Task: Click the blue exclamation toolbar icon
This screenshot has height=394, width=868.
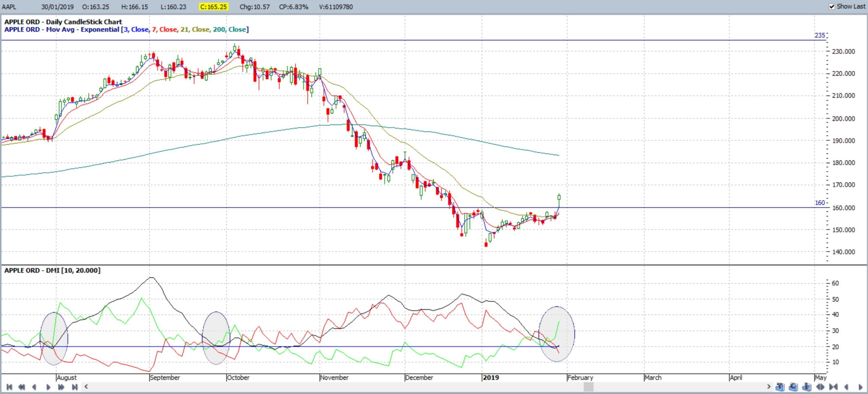Action: coord(807,387)
